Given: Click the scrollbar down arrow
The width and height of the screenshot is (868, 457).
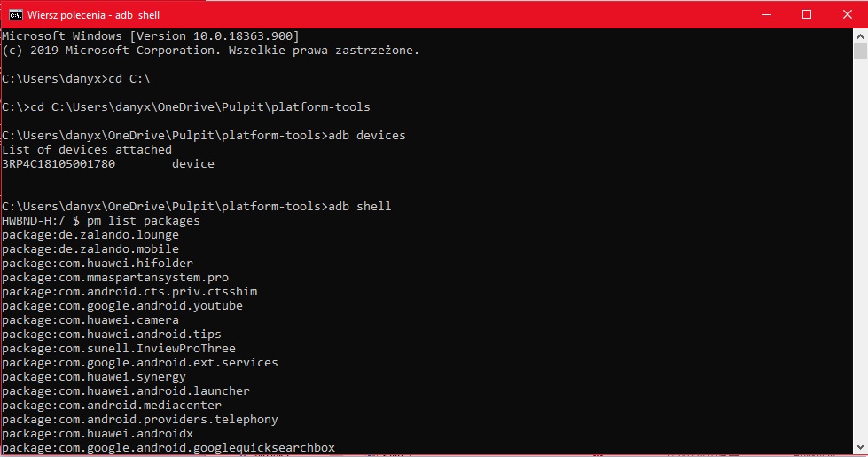Looking at the screenshot, I should click(x=860, y=447).
